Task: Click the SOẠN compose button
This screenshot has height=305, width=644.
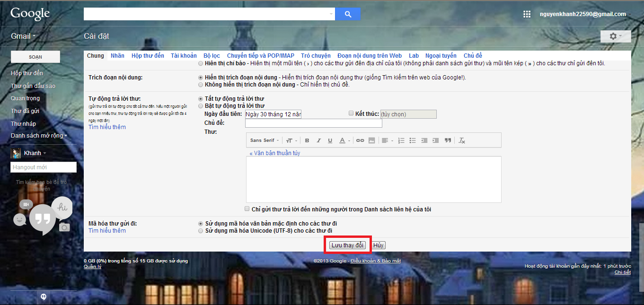Action: (35, 57)
